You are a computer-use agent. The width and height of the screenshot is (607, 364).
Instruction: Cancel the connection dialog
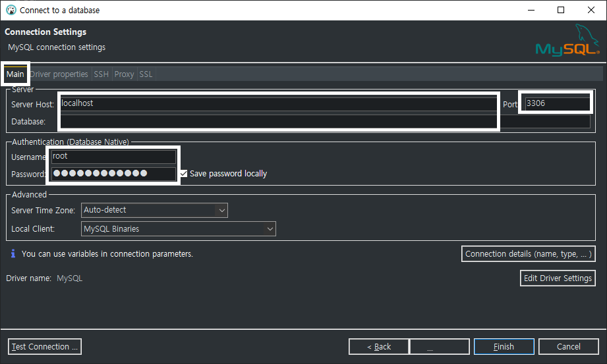click(568, 347)
